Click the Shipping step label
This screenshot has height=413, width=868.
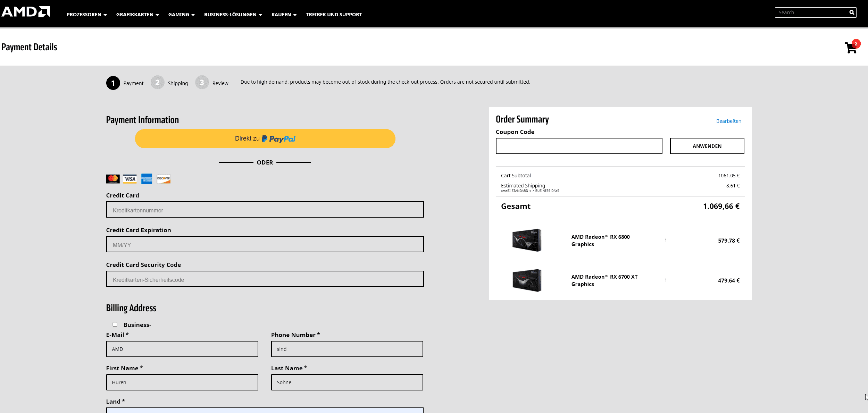[x=178, y=83]
